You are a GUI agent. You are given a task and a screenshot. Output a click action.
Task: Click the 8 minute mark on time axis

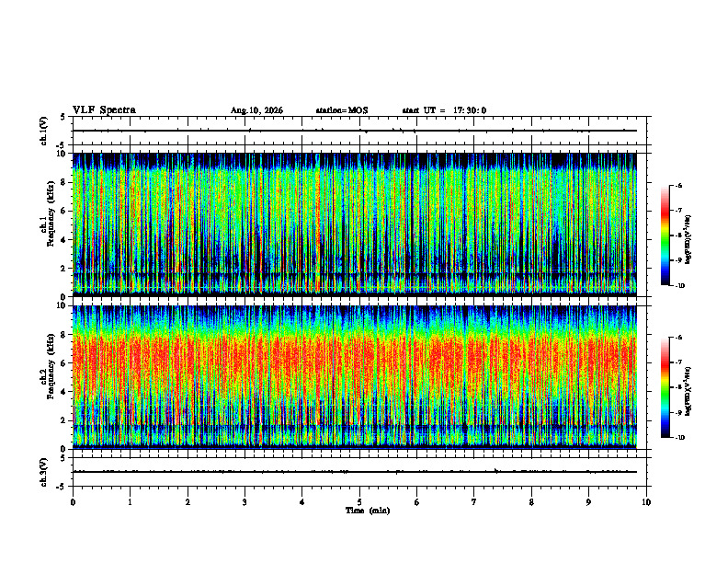[531, 502]
